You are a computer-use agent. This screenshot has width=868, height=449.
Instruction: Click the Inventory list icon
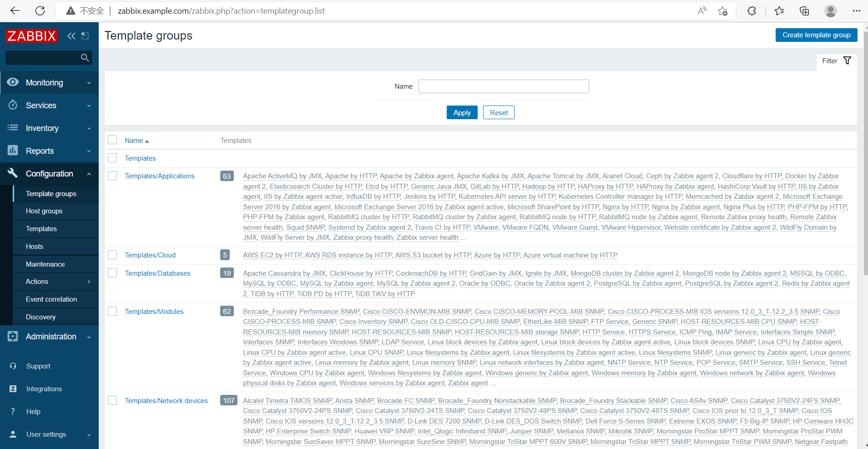[x=13, y=128]
